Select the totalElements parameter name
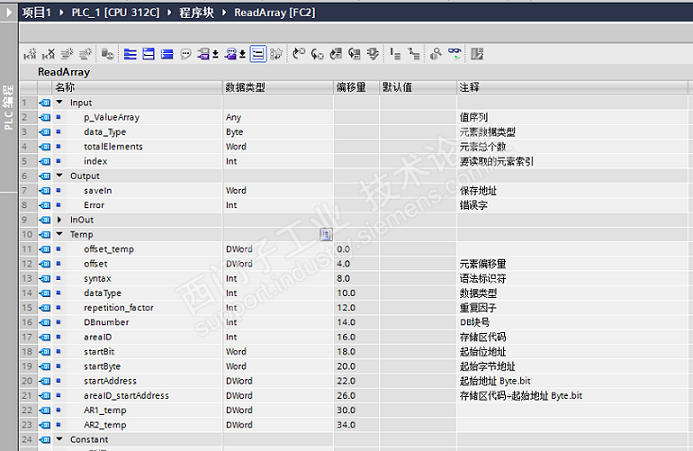The height and width of the screenshot is (451, 693). tap(113, 146)
